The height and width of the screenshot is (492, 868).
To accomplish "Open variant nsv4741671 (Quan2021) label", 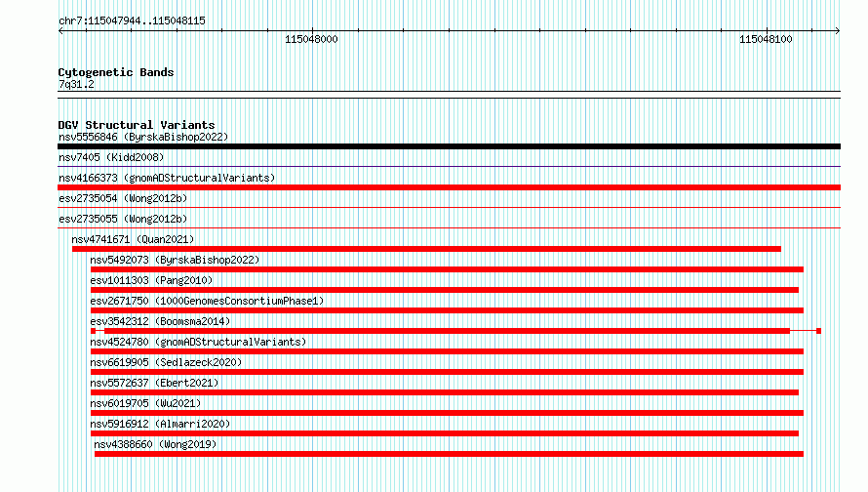I will 133,239.
